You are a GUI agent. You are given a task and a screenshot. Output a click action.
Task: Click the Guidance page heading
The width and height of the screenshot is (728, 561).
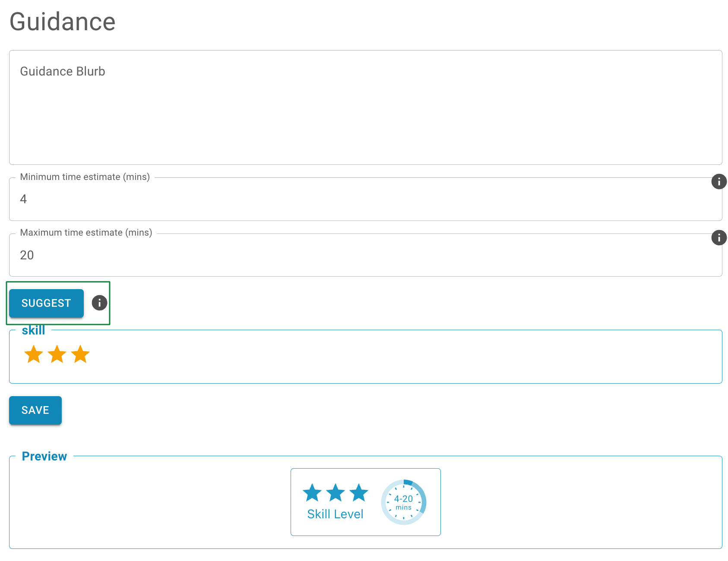pos(63,22)
